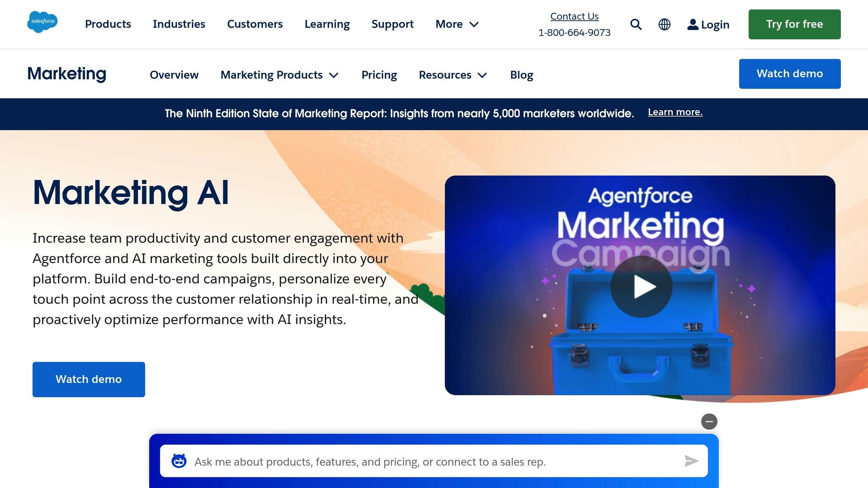The height and width of the screenshot is (488, 868).
Task: Open the Customers menu
Action: click(x=255, y=24)
